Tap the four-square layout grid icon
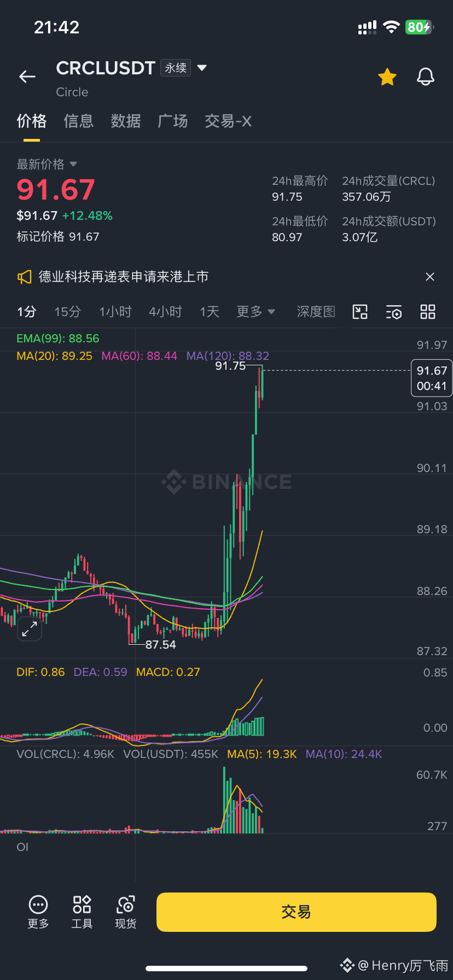Viewport: 453px width, 980px height. click(428, 312)
